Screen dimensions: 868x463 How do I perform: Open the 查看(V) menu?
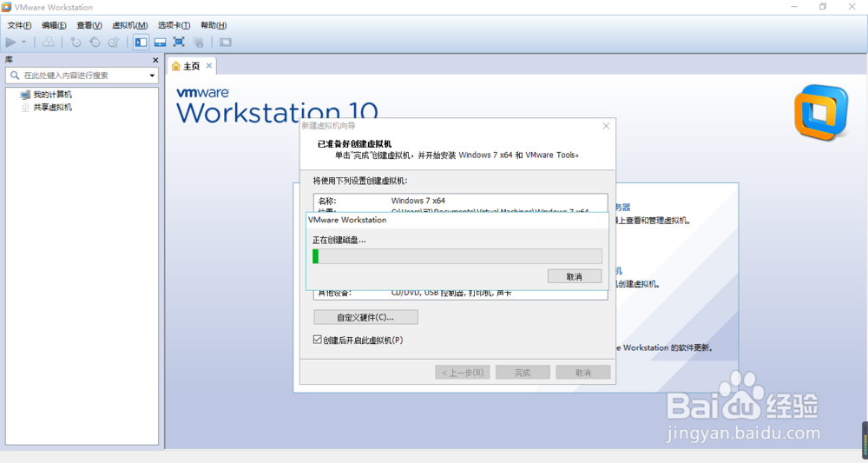tap(89, 25)
